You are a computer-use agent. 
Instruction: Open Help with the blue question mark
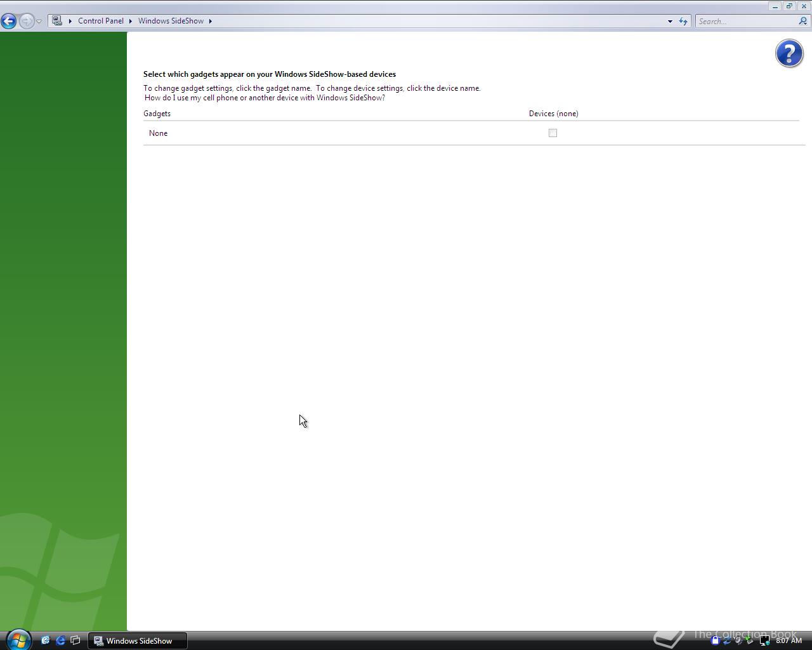click(789, 53)
